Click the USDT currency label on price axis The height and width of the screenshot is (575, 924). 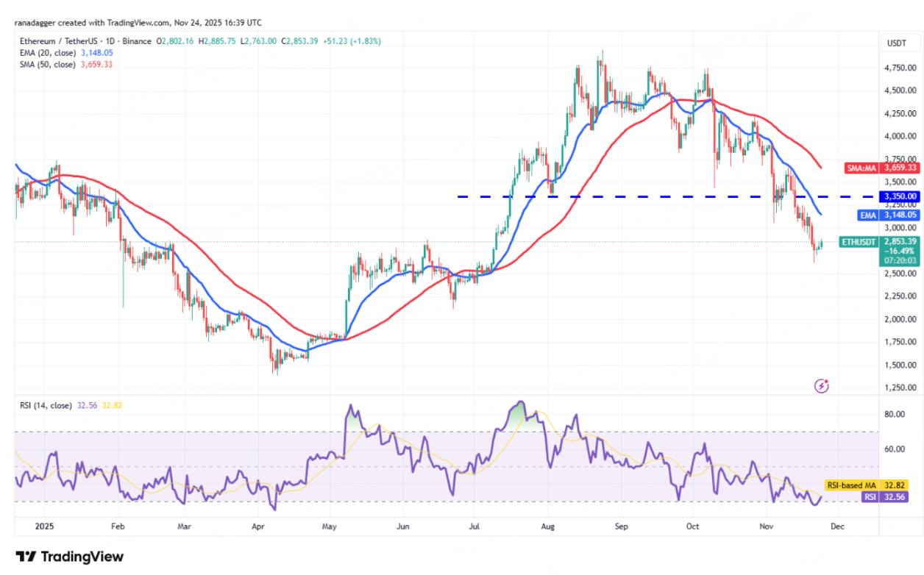click(896, 43)
